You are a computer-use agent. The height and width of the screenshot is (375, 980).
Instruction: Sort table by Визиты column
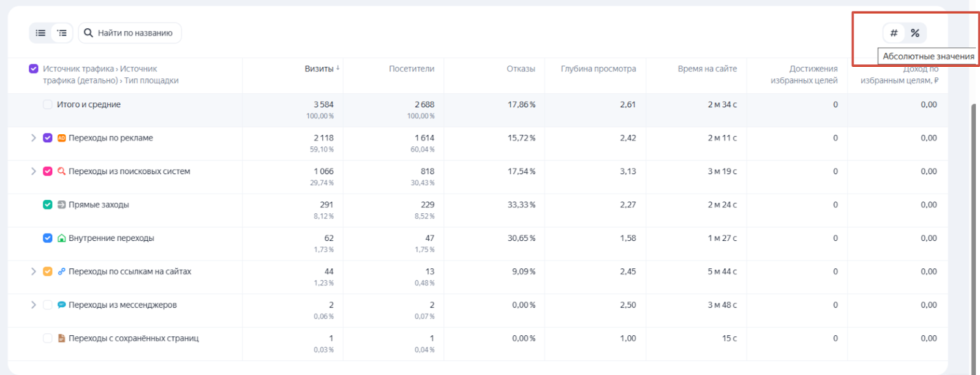[319, 69]
